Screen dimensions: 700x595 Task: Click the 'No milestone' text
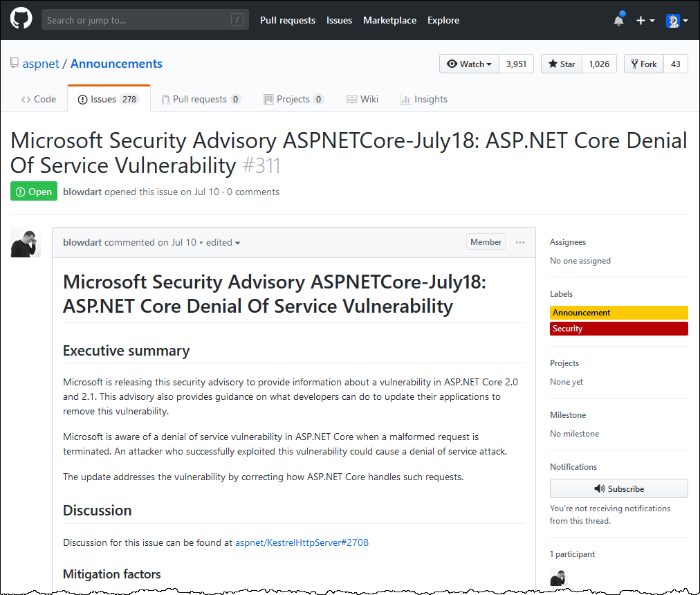575,434
